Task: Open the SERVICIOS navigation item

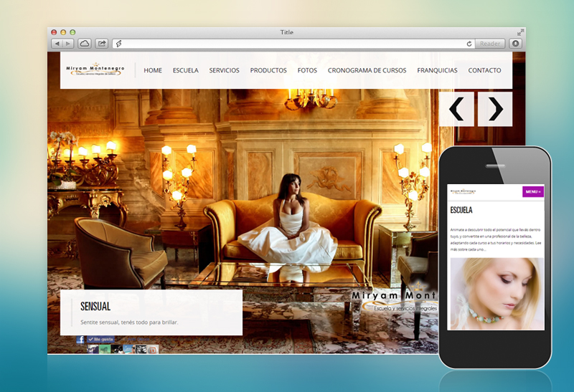Action: [x=224, y=70]
